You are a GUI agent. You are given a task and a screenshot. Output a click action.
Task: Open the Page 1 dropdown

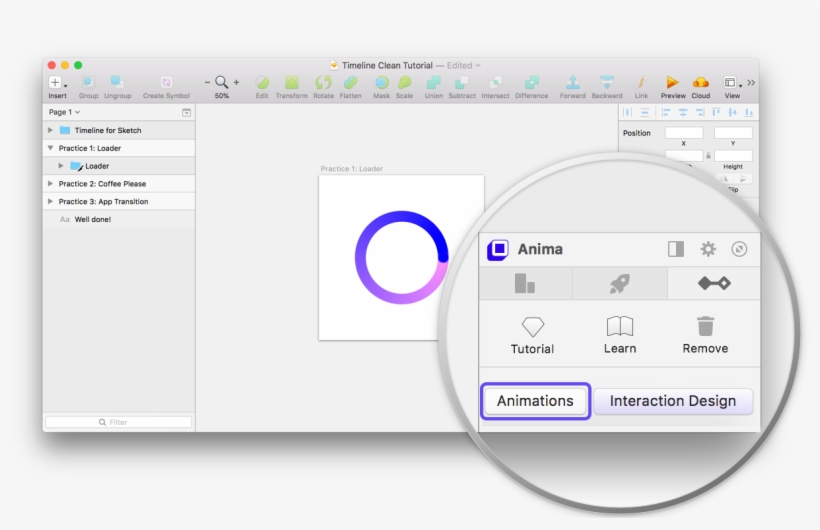click(64, 112)
